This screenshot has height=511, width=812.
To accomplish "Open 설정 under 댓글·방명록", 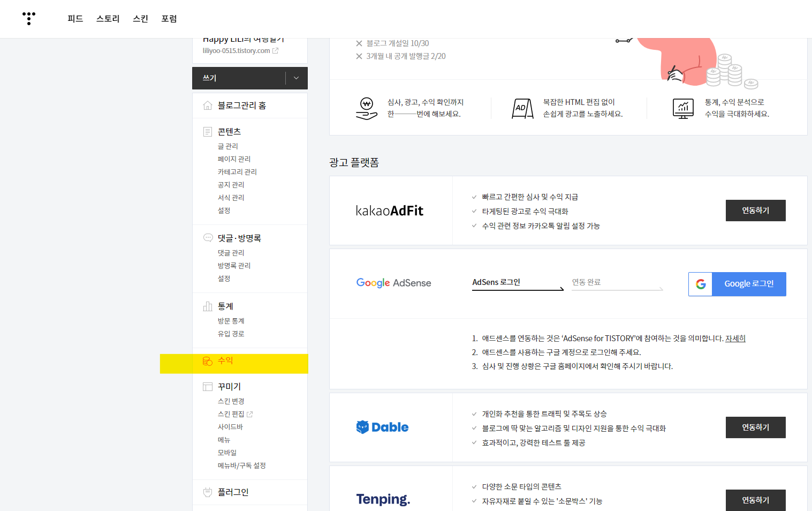I will pos(224,279).
